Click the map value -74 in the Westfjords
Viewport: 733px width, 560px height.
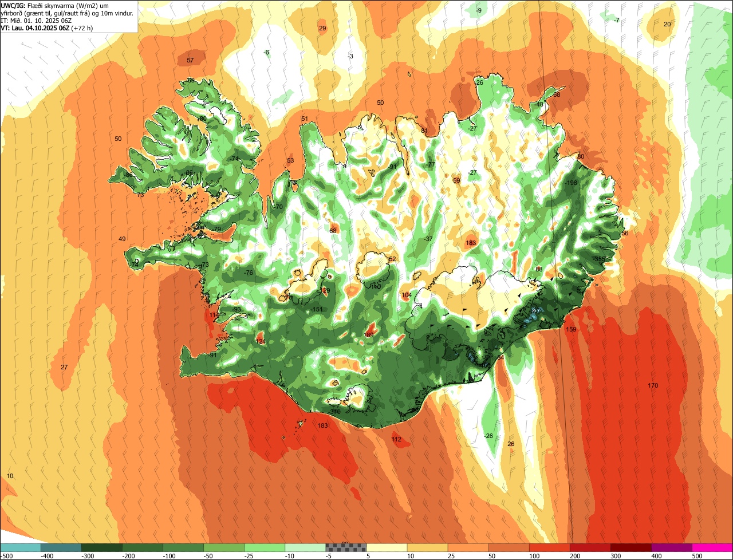tap(234, 159)
